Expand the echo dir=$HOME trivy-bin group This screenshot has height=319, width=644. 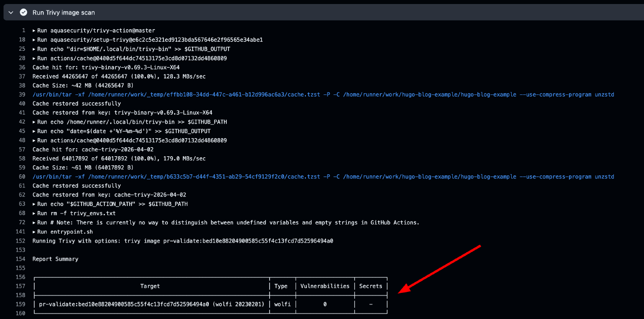[x=131, y=49]
